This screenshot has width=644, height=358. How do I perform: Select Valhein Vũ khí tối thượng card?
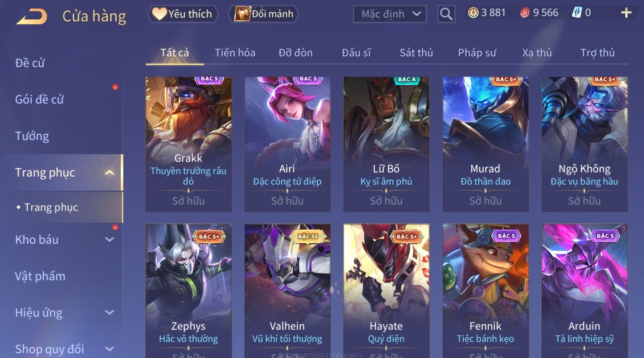click(287, 291)
